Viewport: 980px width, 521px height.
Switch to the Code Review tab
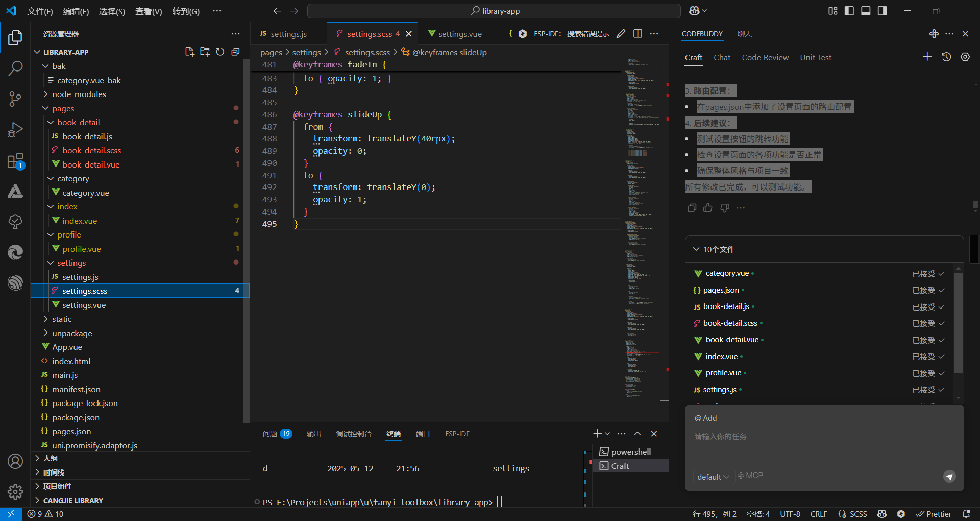pyautogui.click(x=765, y=58)
